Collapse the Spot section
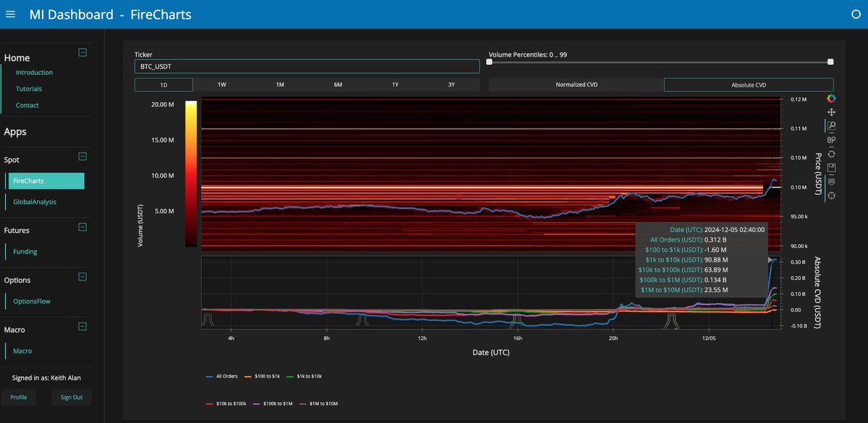The width and height of the screenshot is (868, 423). 82,156
